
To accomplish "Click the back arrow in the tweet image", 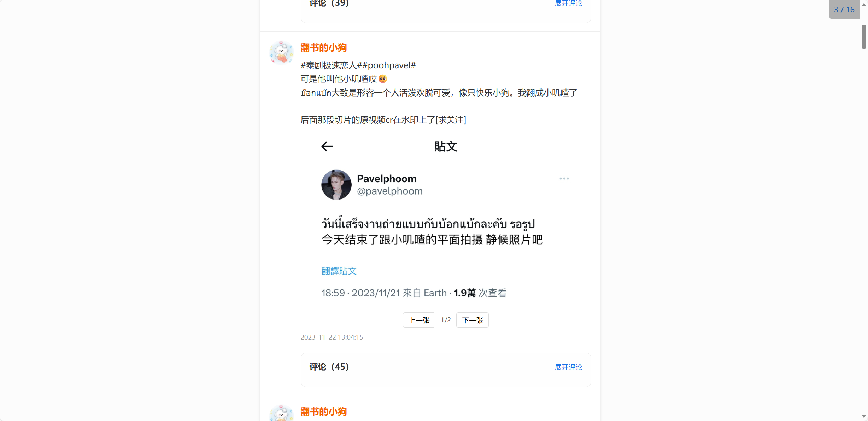I will pos(327,146).
